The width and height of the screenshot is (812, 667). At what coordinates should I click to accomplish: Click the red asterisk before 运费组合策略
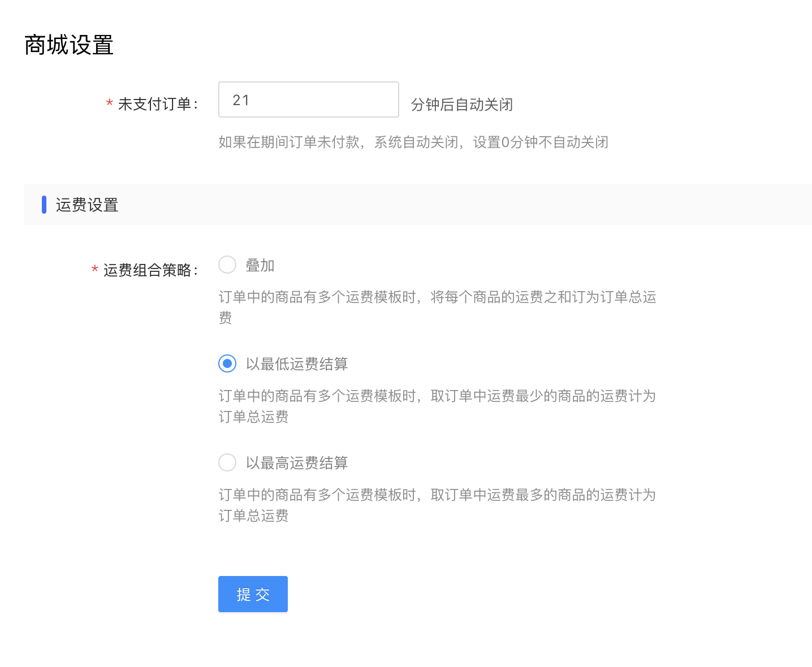pyautogui.click(x=95, y=270)
